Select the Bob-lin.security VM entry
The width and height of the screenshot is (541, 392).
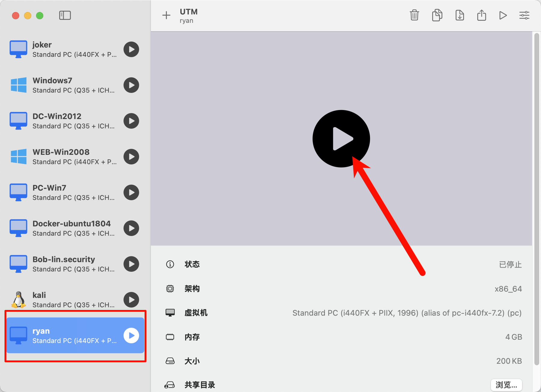point(75,264)
